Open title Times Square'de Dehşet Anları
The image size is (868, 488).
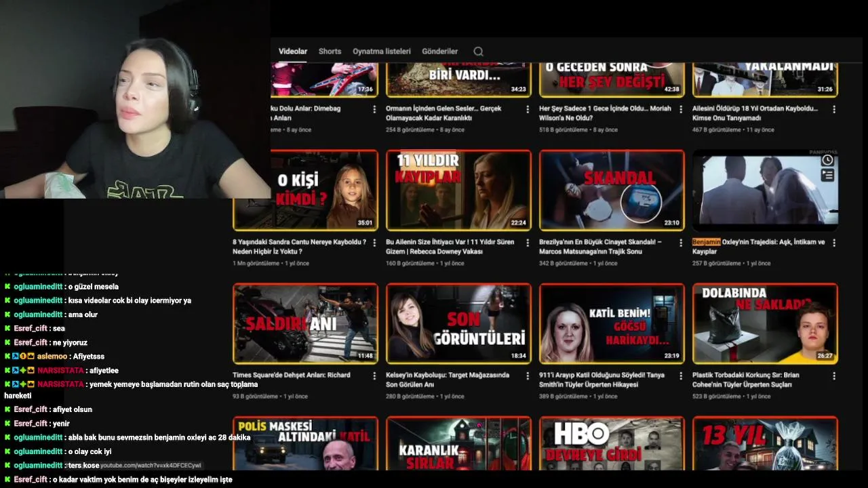292,375
